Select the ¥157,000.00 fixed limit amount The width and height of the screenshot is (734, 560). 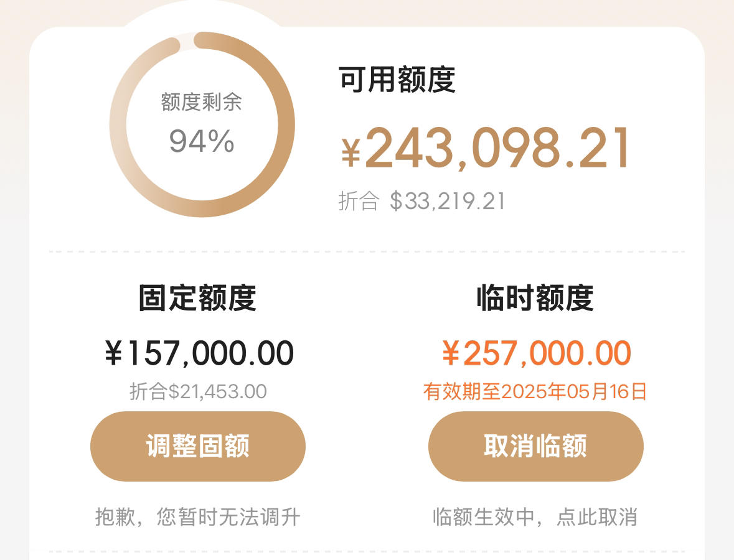[199, 353]
